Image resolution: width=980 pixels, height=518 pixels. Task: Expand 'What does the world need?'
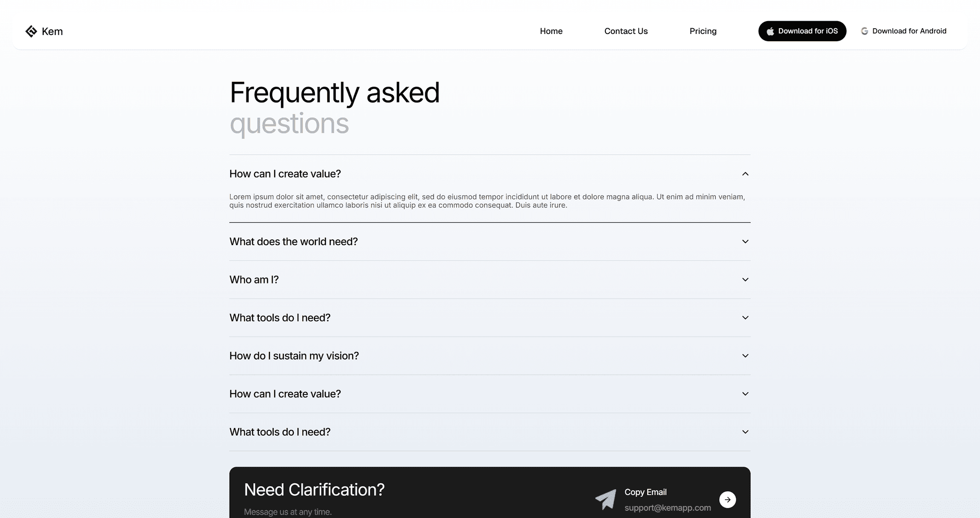[745, 241]
